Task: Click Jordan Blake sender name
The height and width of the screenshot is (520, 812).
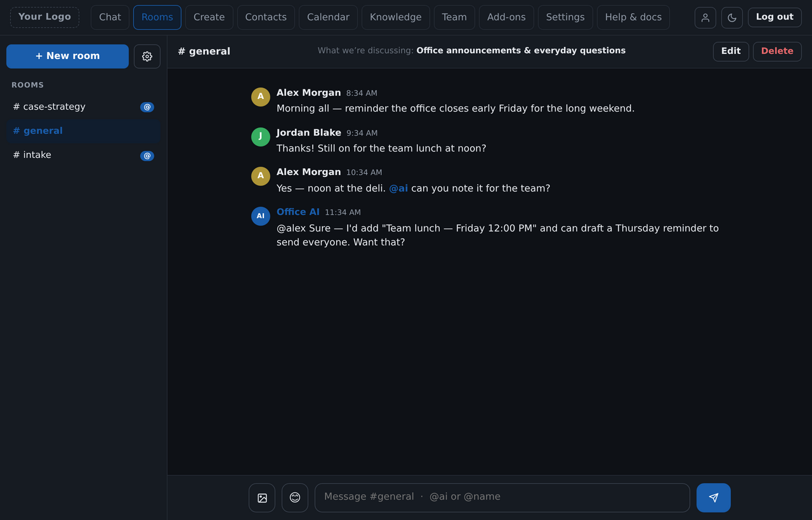Action: 309,133
